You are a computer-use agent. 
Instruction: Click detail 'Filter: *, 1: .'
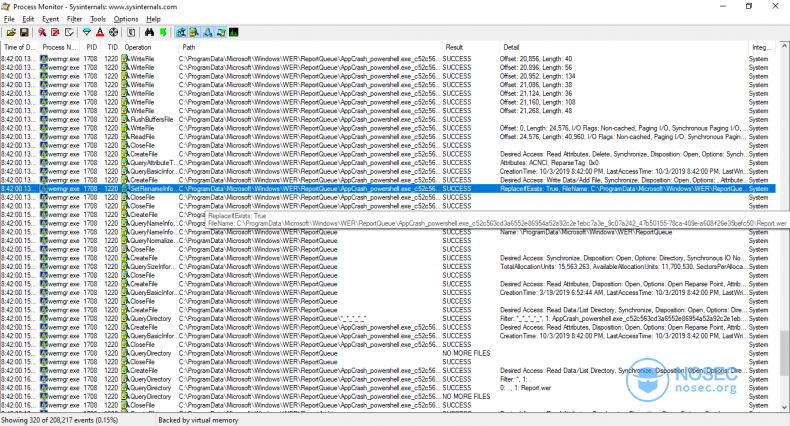click(515, 379)
